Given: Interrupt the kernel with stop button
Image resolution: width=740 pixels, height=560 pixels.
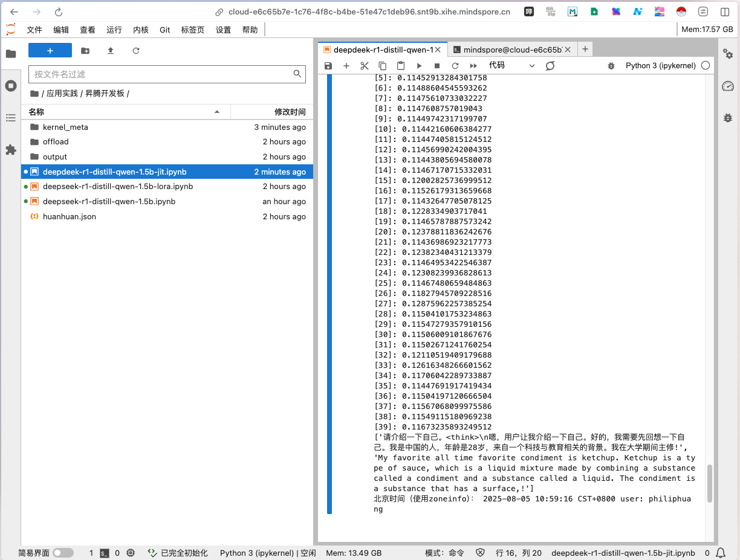Looking at the screenshot, I should click(x=437, y=66).
